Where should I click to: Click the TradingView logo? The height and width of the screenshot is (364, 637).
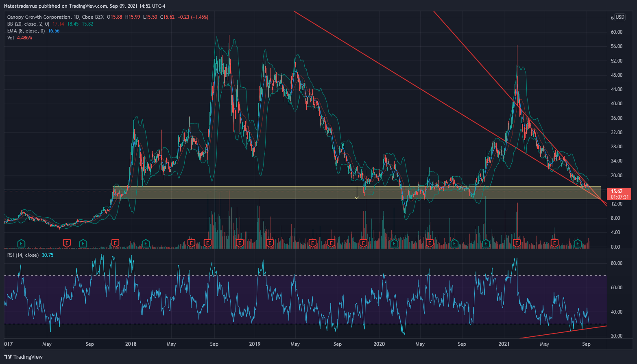24,357
